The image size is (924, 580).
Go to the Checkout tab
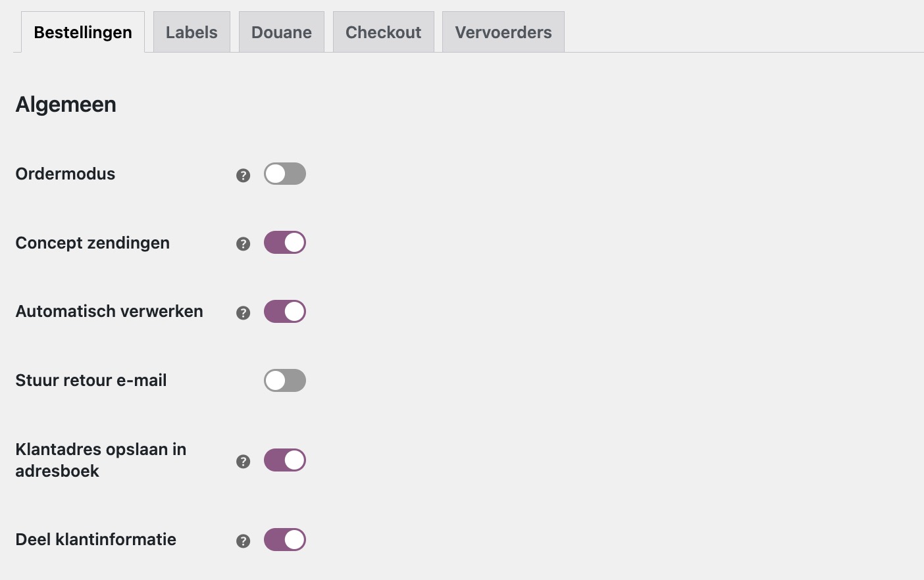pos(384,32)
